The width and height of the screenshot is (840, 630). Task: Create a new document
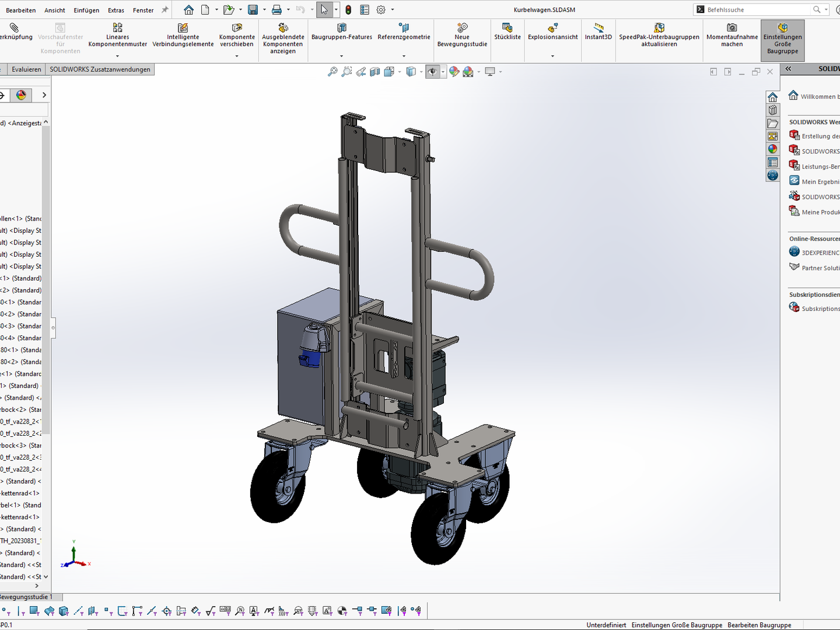point(205,10)
